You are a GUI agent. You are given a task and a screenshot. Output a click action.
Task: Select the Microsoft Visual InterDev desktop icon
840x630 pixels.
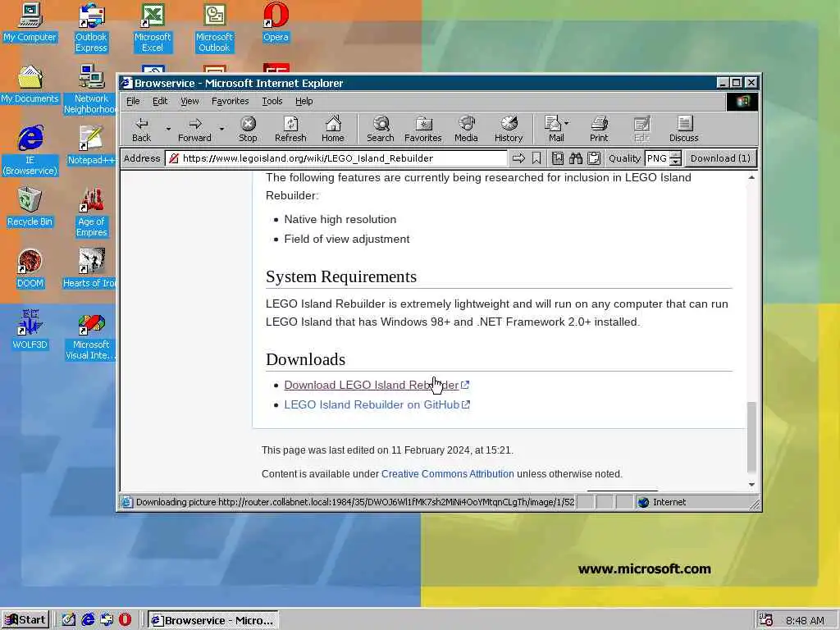click(91, 336)
